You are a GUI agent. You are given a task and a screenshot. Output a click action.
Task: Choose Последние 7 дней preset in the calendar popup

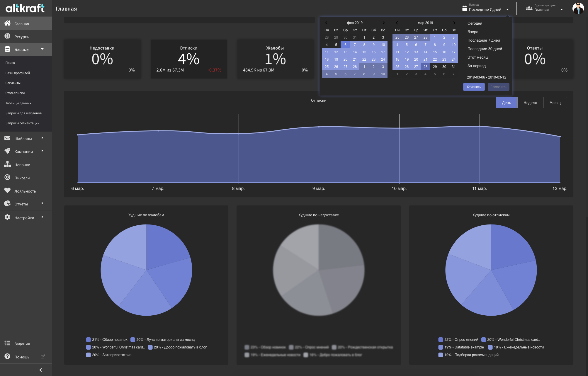click(483, 40)
